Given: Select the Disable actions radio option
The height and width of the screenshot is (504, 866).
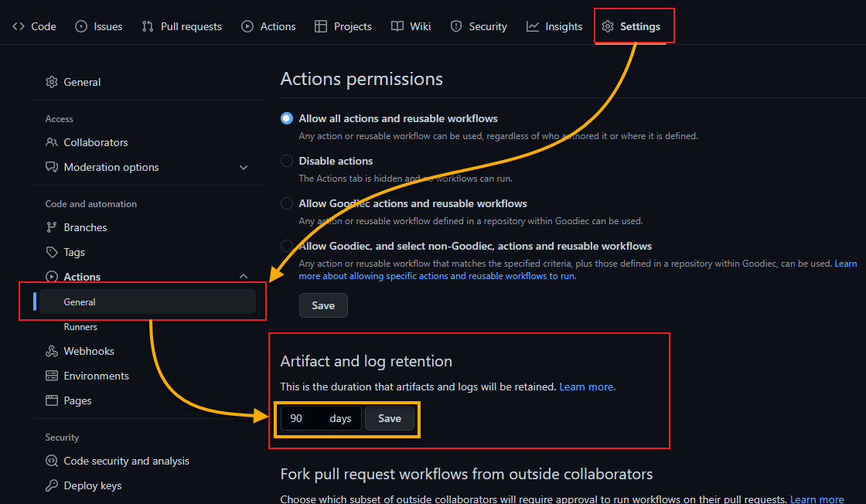Looking at the screenshot, I should pos(287,162).
